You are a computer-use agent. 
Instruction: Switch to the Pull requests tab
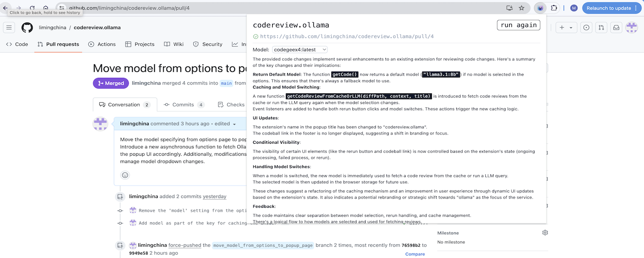tap(58, 44)
